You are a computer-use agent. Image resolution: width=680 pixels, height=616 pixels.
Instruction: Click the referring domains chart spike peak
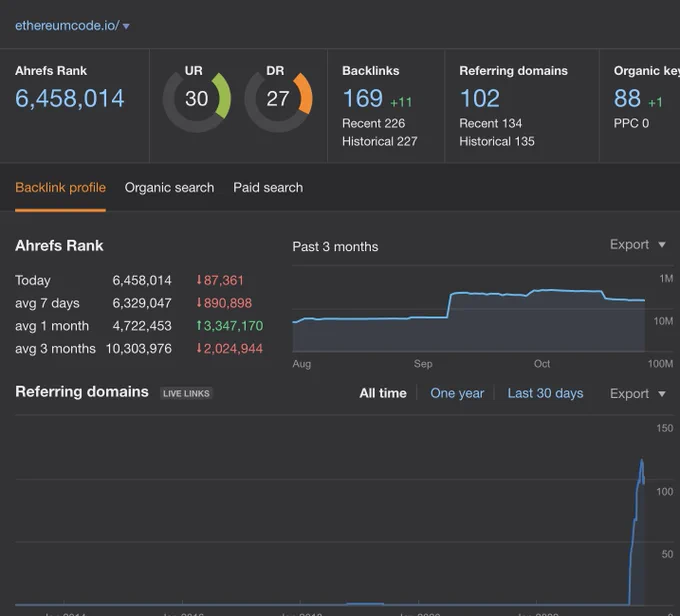coord(642,461)
